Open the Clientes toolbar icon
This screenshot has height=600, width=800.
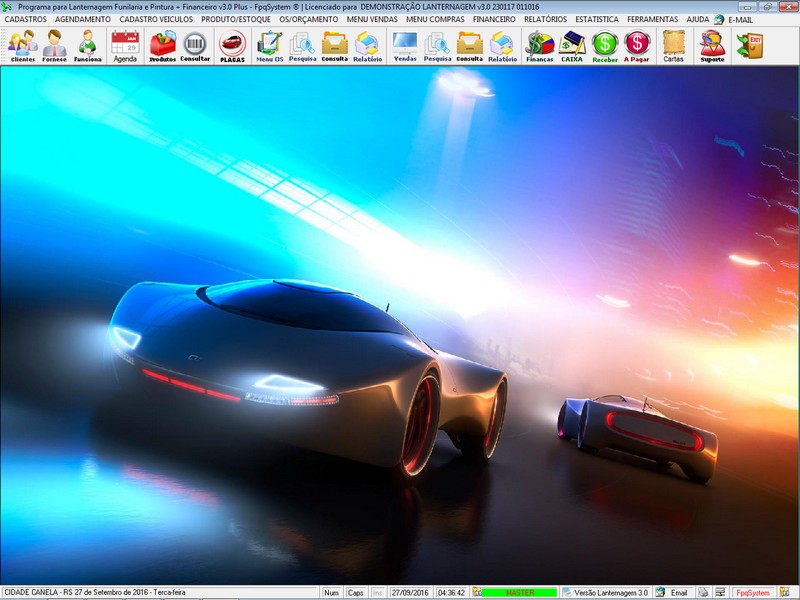22,46
